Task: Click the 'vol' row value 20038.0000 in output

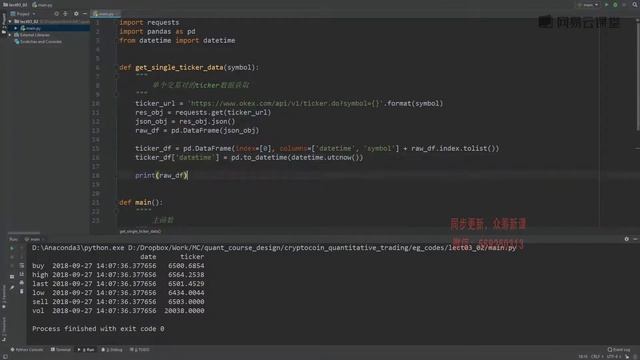Action: click(184, 311)
